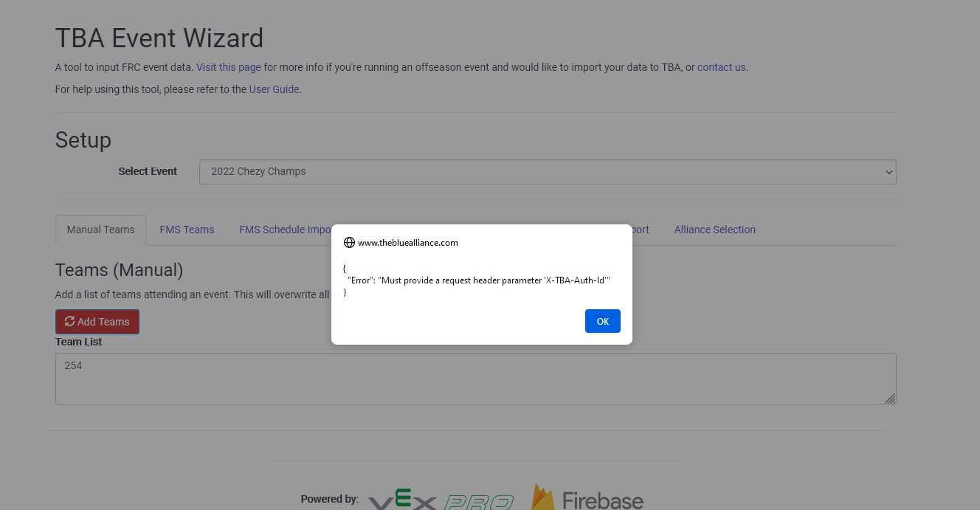Click the TBA Event Wizard heading
The height and width of the screenshot is (510, 980).
point(159,38)
